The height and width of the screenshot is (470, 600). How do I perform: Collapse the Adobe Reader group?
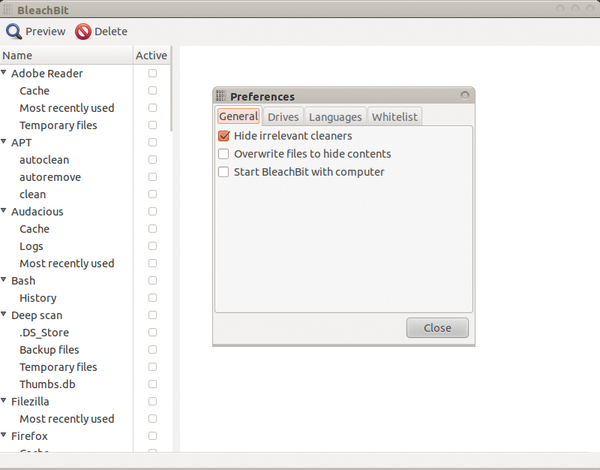[x=4, y=72]
